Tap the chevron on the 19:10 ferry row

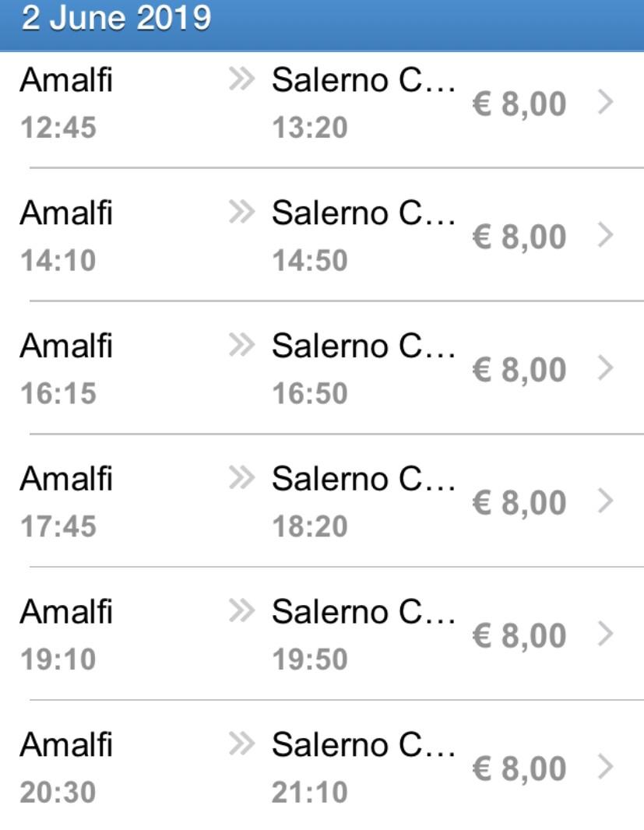(x=606, y=635)
